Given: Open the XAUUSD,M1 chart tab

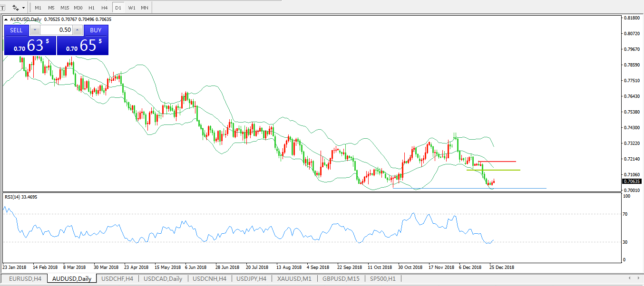Looking at the screenshot, I should click(x=294, y=279).
